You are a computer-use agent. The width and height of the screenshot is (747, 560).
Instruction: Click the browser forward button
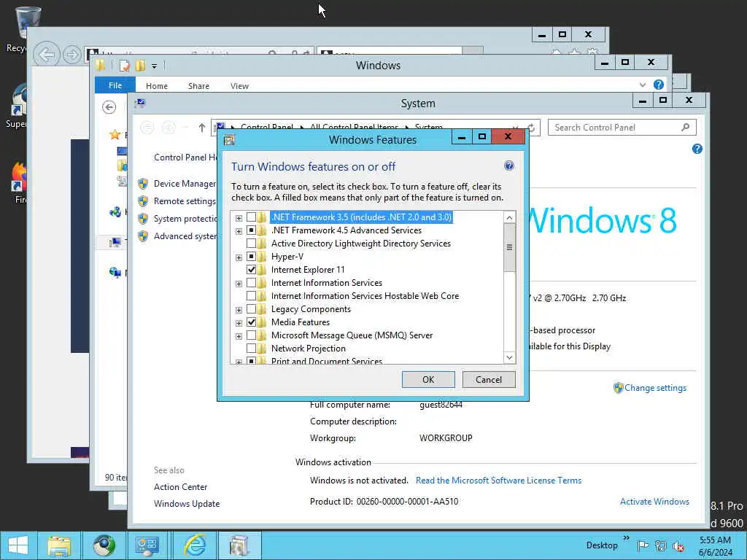point(72,55)
